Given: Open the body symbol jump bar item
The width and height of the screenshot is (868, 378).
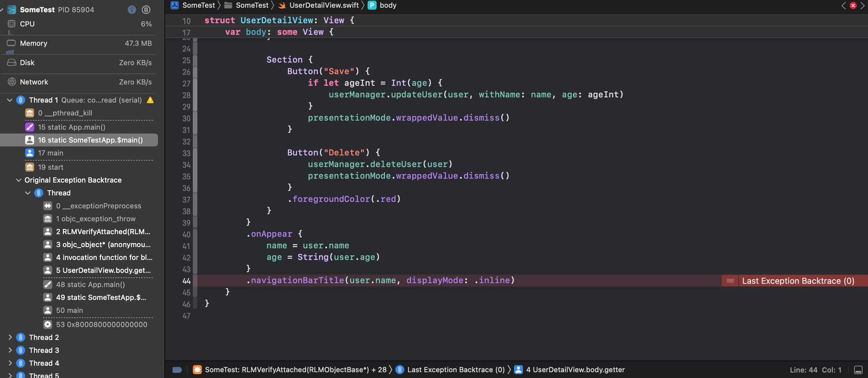Looking at the screenshot, I should (x=387, y=5).
